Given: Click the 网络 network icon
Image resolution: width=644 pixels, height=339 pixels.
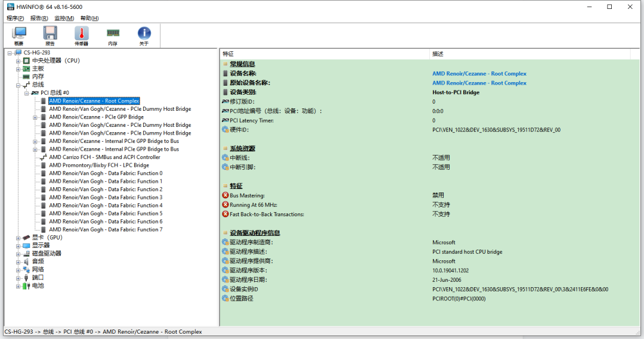Looking at the screenshot, I should [26, 270].
